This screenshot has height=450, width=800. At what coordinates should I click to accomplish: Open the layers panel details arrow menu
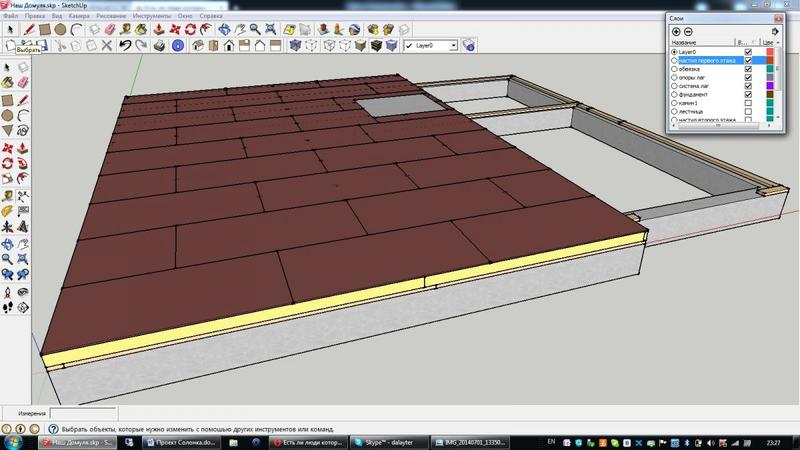774,32
